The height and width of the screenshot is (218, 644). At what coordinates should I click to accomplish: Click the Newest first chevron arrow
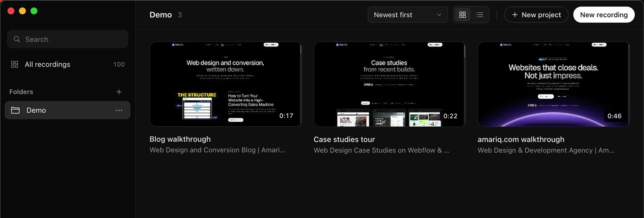point(439,15)
